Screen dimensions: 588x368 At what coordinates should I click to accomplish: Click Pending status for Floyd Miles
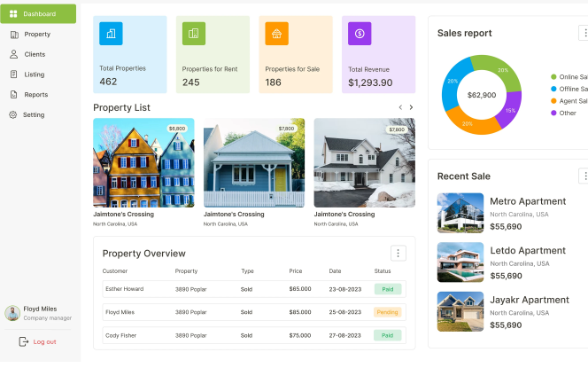click(387, 312)
